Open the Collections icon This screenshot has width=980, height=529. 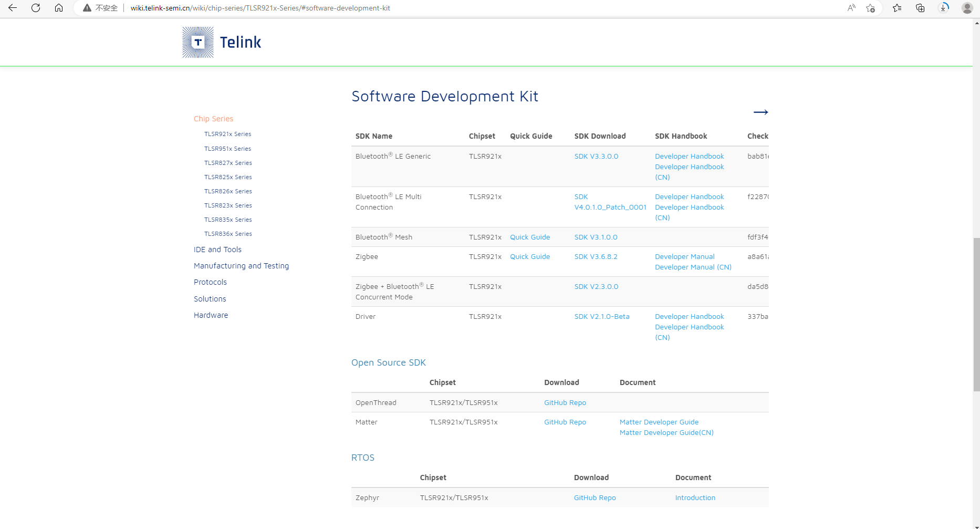(920, 8)
